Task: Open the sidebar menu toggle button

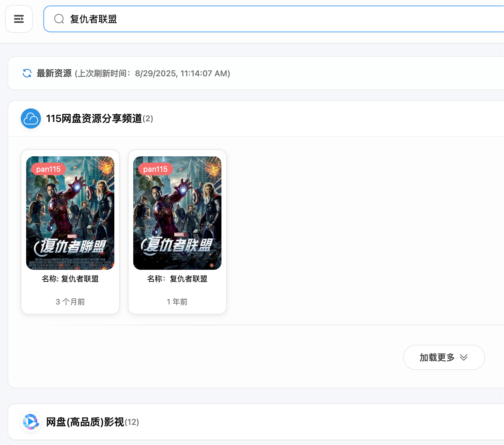Action: point(19,19)
